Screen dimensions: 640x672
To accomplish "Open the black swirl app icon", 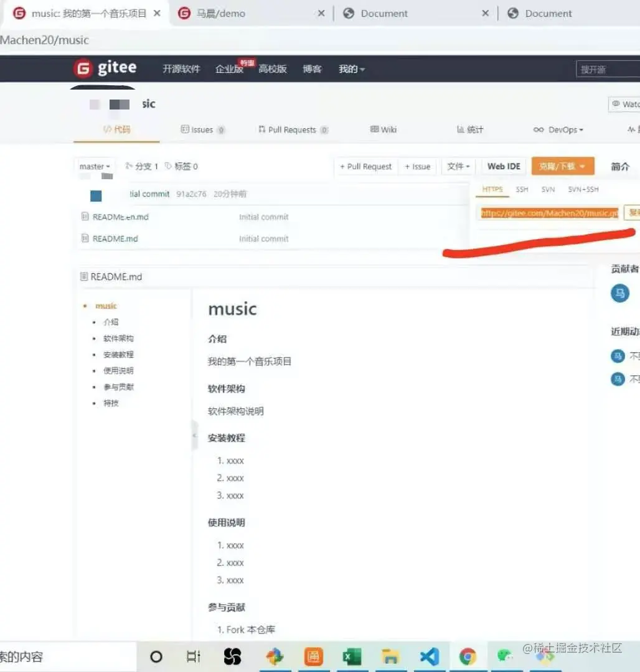I will [x=232, y=656].
